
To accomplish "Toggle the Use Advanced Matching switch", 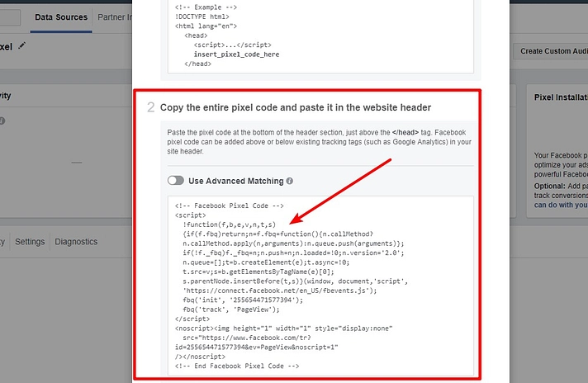I will (176, 181).
